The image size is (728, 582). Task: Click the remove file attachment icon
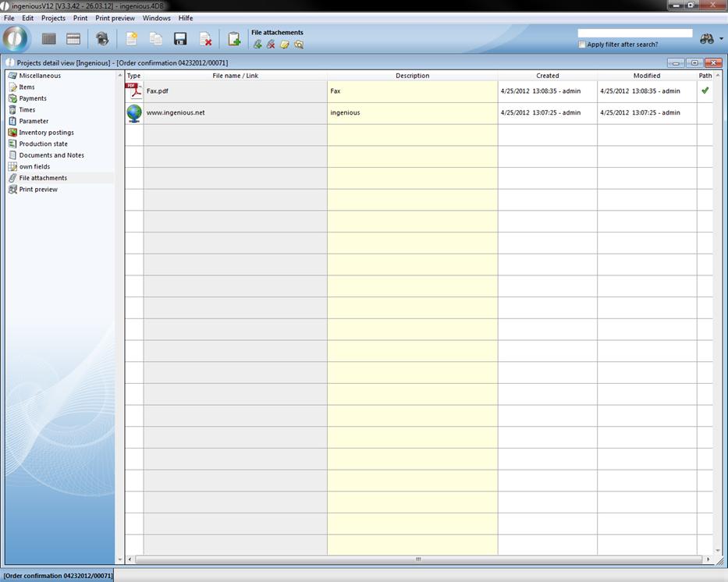[271, 44]
